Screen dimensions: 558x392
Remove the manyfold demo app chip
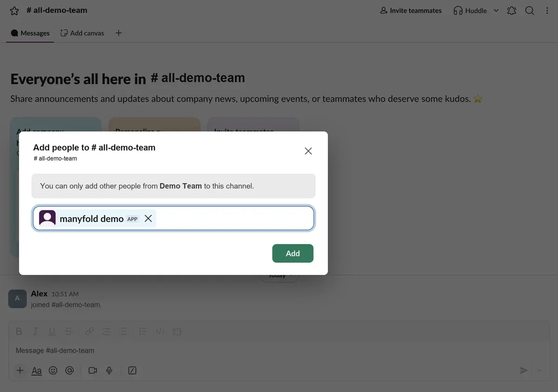(x=148, y=218)
